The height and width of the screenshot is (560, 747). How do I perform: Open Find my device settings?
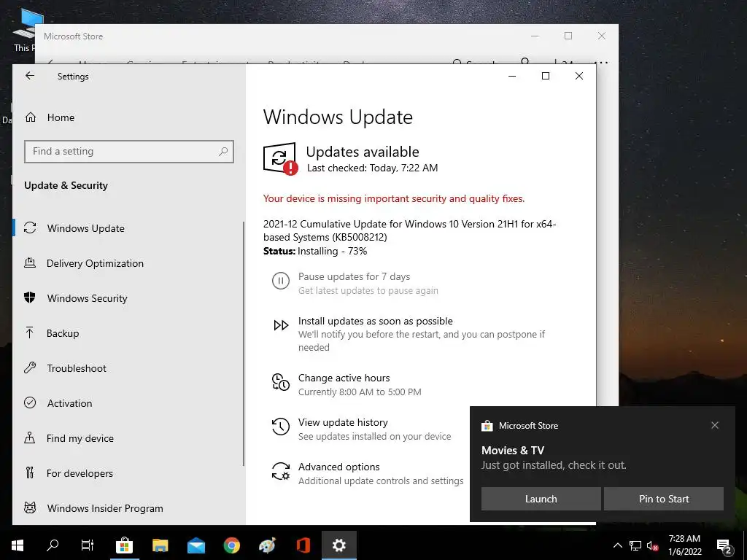click(80, 438)
